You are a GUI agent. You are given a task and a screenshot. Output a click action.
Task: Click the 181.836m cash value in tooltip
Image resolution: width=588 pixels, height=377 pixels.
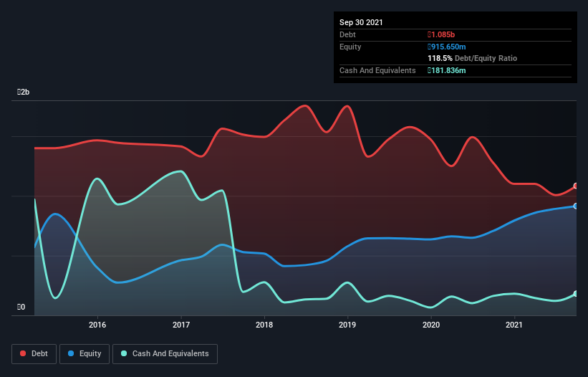coord(447,70)
